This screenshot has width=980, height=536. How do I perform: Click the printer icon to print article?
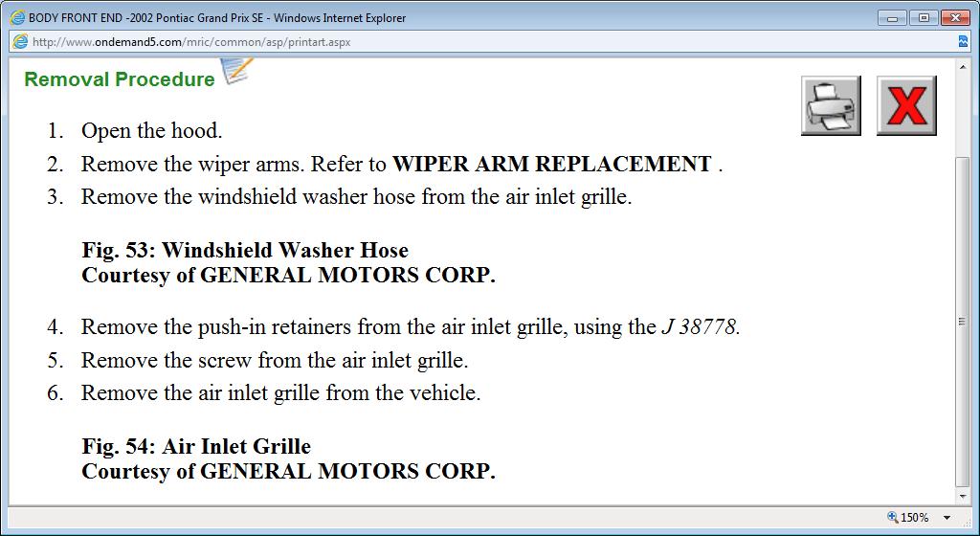pyautogui.click(x=831, y=105)
